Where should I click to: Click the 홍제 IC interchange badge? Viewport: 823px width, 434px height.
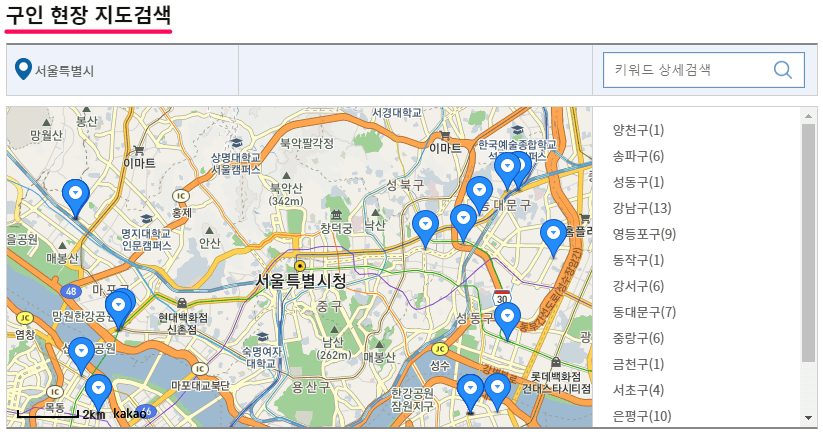coord(181,196)
